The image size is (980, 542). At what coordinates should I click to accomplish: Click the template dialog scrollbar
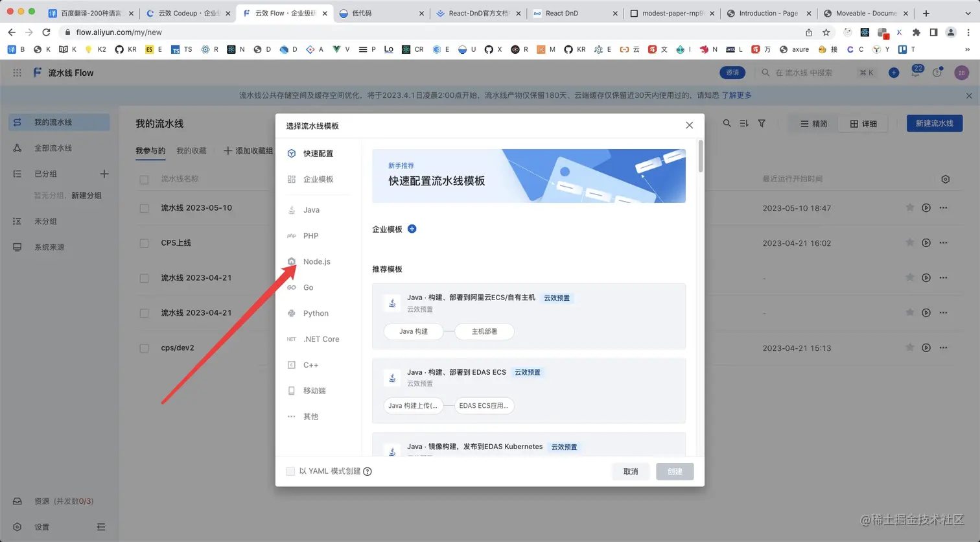(x=701, y=156)
